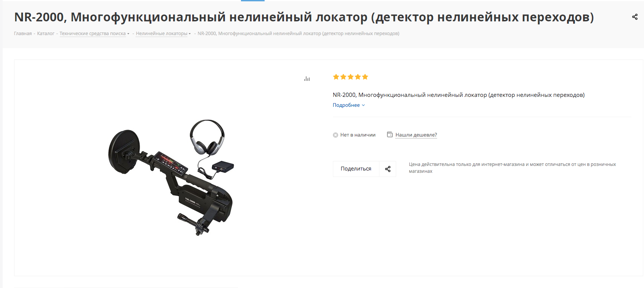Click the Подробнее link
644x288 pixels.
346,105
